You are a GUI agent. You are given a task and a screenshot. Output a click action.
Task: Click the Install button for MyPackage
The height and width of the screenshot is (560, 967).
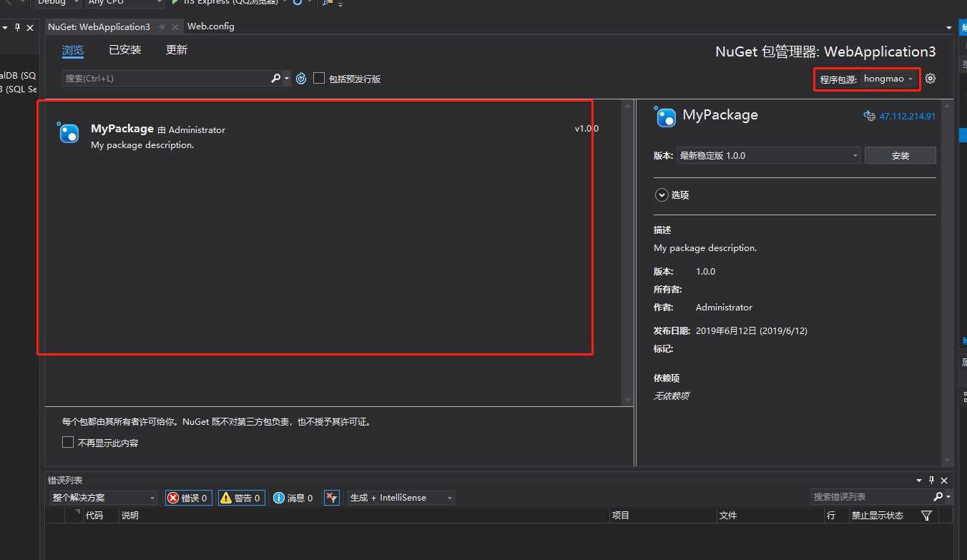tap(900, 155)
